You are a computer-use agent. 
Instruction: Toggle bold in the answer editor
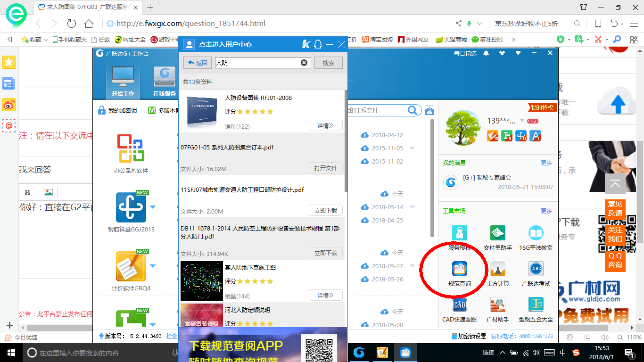27,192
